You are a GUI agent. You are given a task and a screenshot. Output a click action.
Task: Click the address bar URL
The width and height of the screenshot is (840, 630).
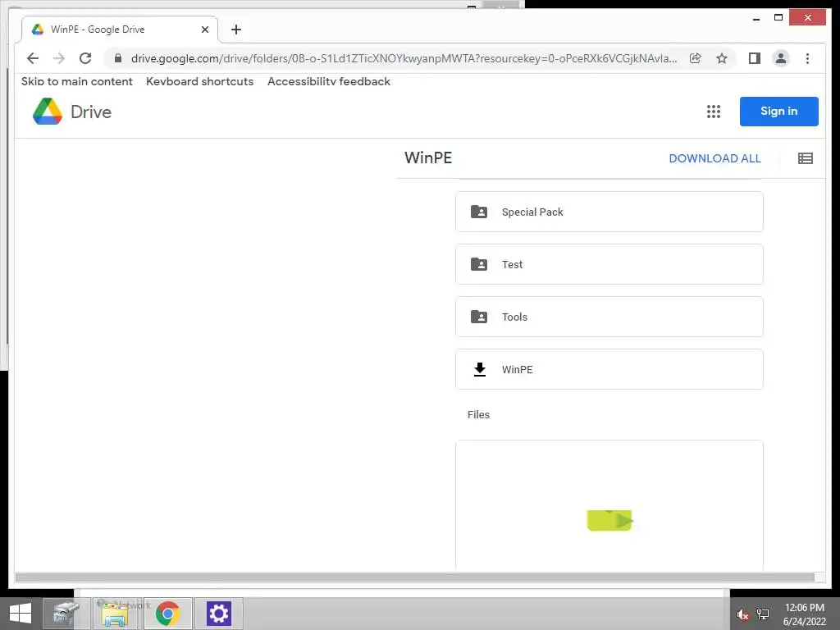pos(404,58)
